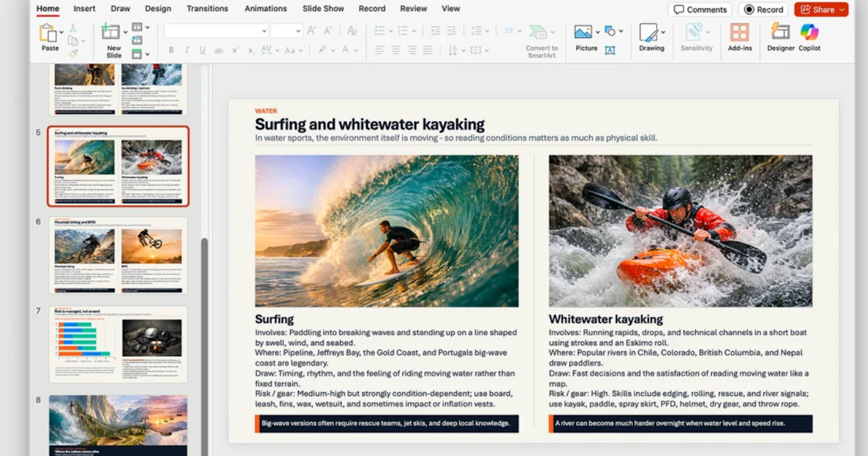Toggle bold formatting
Image resolution: width=868 pixels, height=456 pixels.
(x=171, y=51)
